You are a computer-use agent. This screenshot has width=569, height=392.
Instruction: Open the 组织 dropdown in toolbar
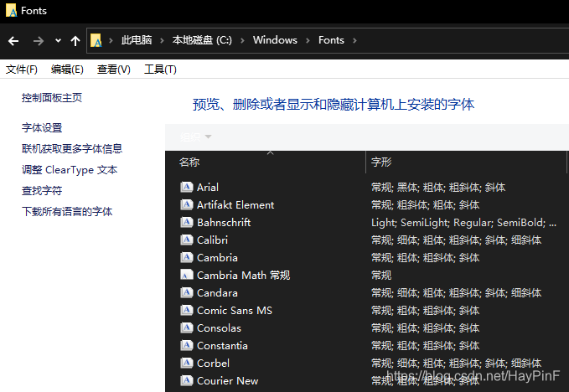coord(196,137)
